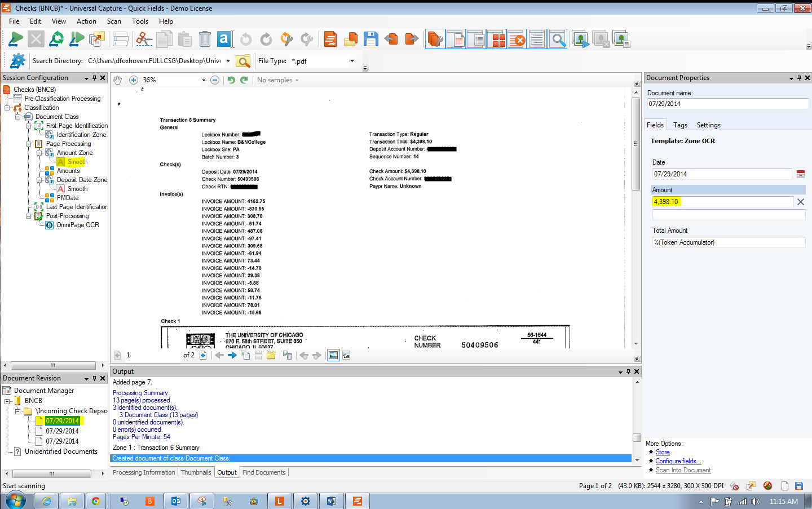The image size is (812, 509).
Task: Click the page with go arrow
Action: (x=203, y=355)
